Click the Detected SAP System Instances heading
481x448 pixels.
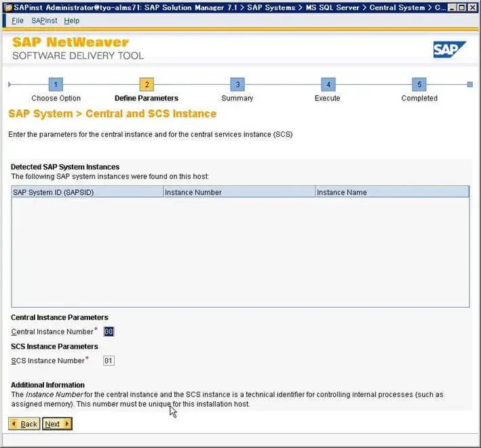pos(65,167)
